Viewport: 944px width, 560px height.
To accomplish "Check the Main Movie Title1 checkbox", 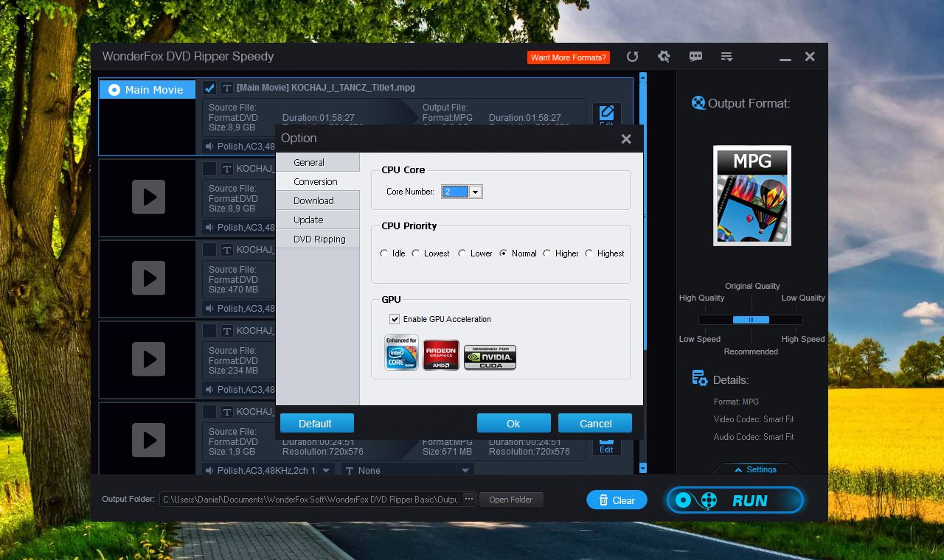I will tap(209, 88).
